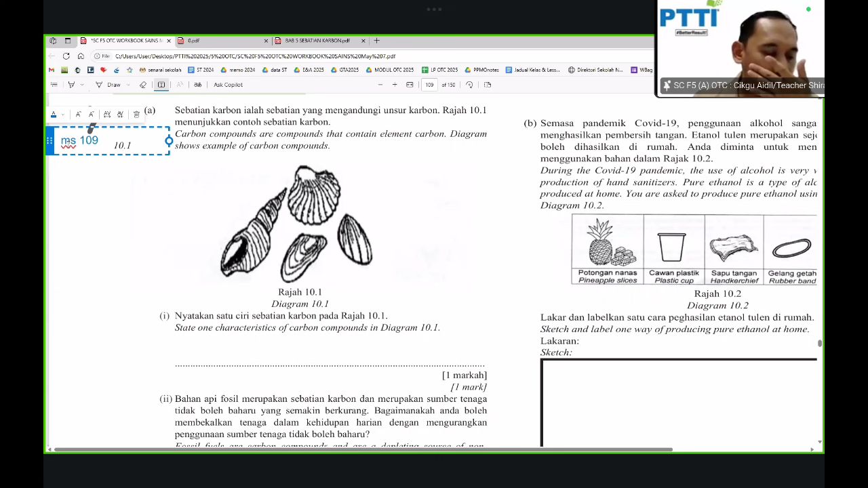The height and width of the screenshot is (488, 868).
Task: Delete the text box annotation
Action: [136, 115]
